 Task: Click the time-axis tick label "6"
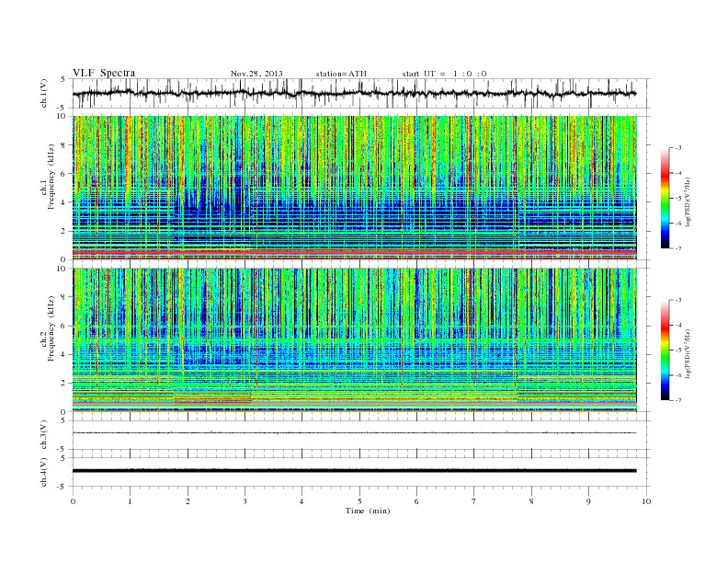coord(416,501)
